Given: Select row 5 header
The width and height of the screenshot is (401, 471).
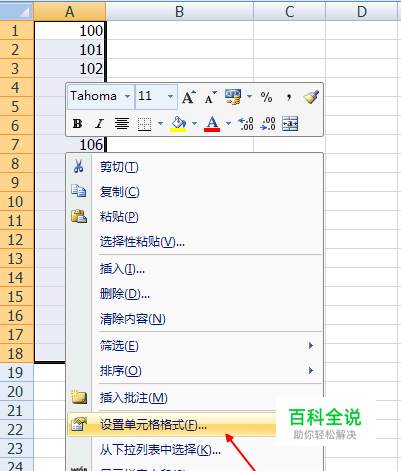Looking at the screenshot, I should tap(16, 107).
